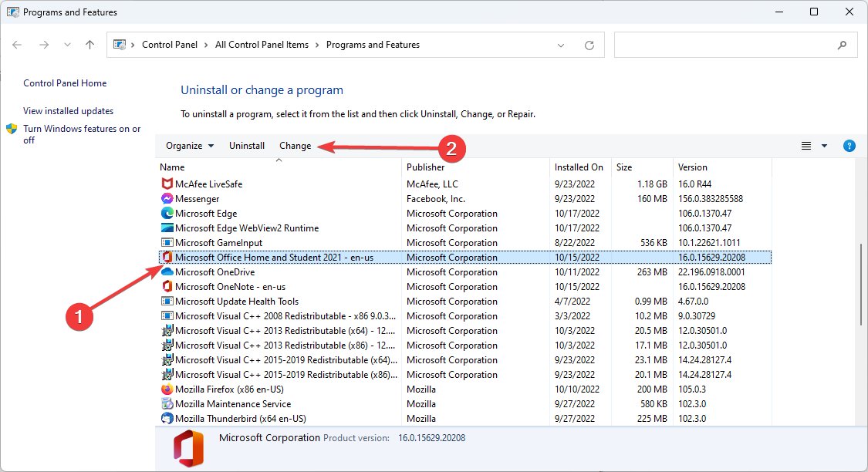Open the Control Panel breadcrumb item
The height and width of the screenshot is (472, 868).
(x=170, y=44)
